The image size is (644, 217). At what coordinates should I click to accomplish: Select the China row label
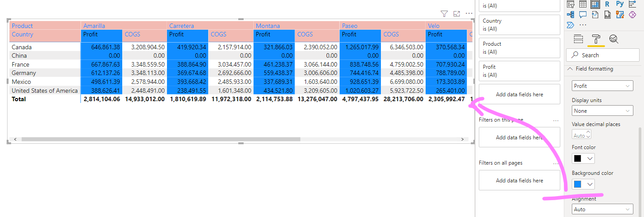point(19,55)
